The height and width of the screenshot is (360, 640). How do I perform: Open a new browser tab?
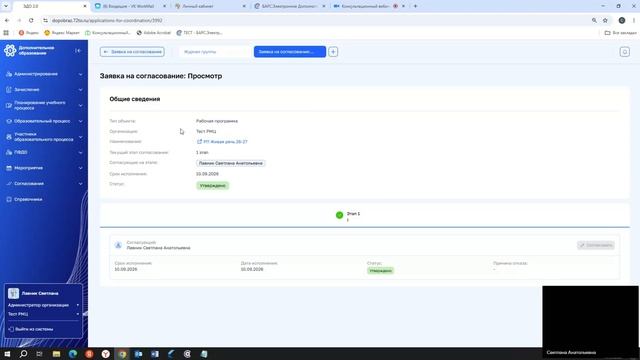point(416,6)
